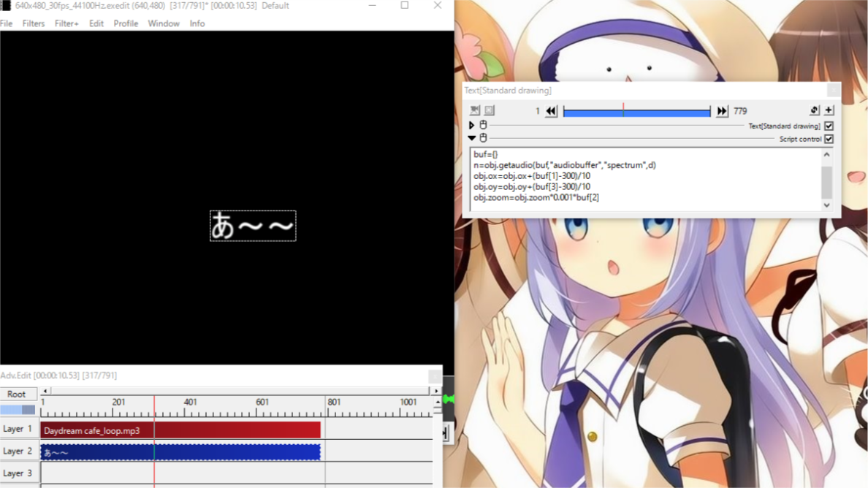Click end frame value 779 in Text dialog
Viewport: 868px width, 488px height.
[x=740, y=111]
